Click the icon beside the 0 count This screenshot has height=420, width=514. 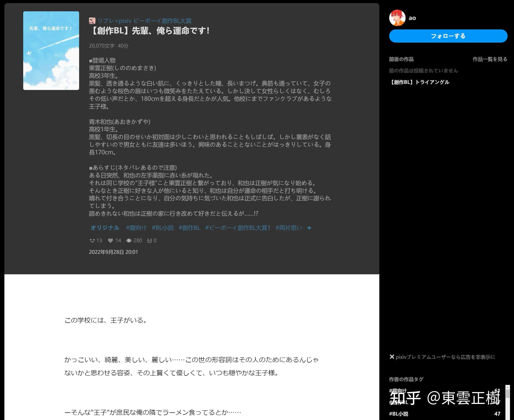pyautogui.click(x=150, y=240)
